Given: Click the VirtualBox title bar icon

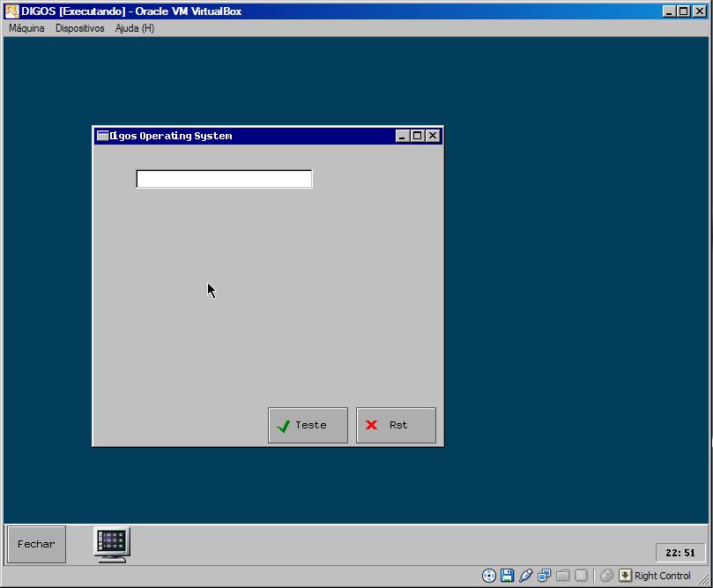Looking at the screenshot, I should [11, 11].
